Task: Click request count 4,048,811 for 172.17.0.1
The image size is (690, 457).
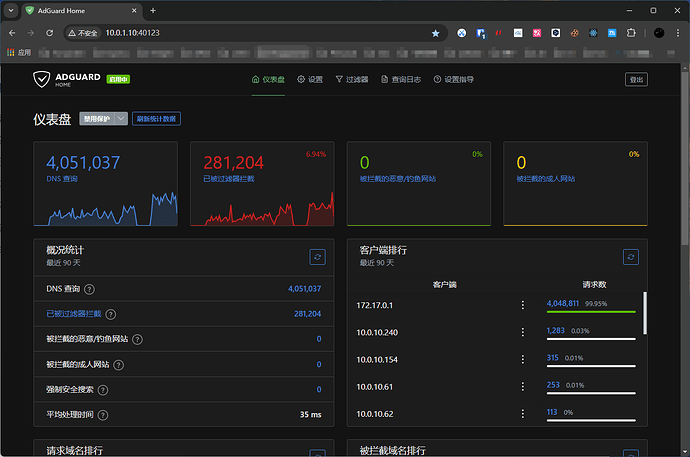Action: (563, 303)
